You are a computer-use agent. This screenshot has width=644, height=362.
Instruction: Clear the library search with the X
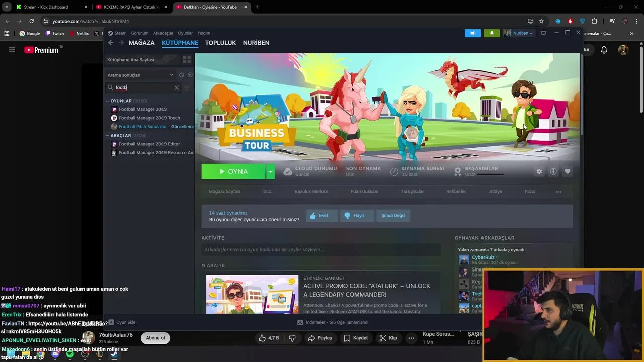177,87
